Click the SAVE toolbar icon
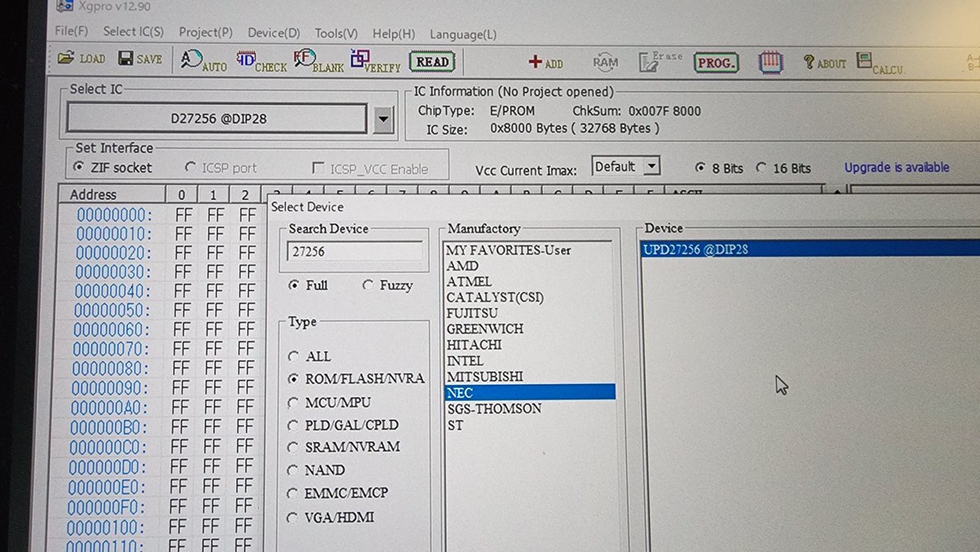Screen dimensions: 980x552 [140, 59]
